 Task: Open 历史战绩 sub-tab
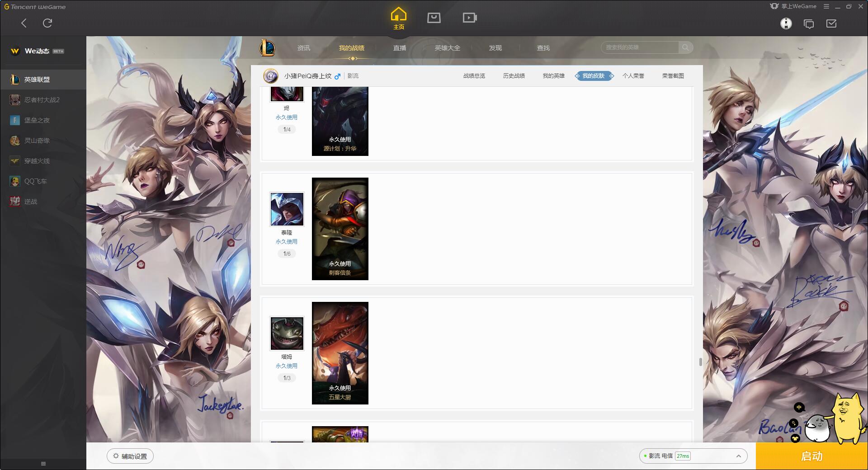[514, 76]
